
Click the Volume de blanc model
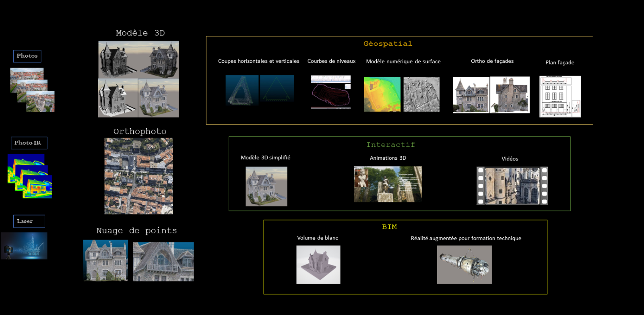pos(318,265)
